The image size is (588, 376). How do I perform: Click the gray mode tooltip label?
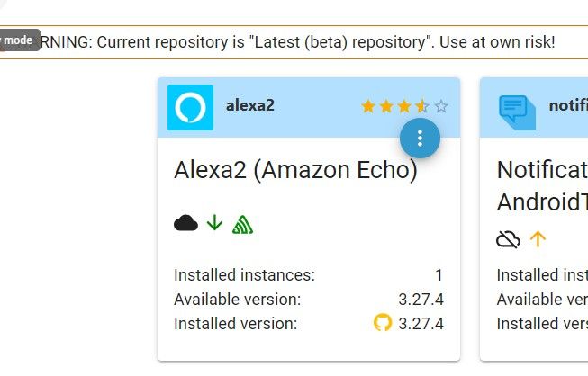point(20,40)
